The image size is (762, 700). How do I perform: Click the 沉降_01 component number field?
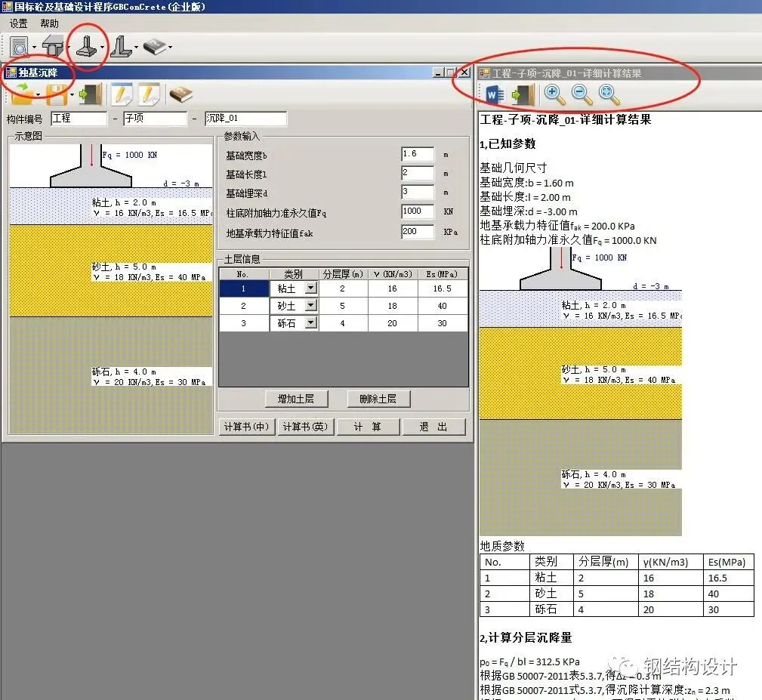(x=246, y=119)
